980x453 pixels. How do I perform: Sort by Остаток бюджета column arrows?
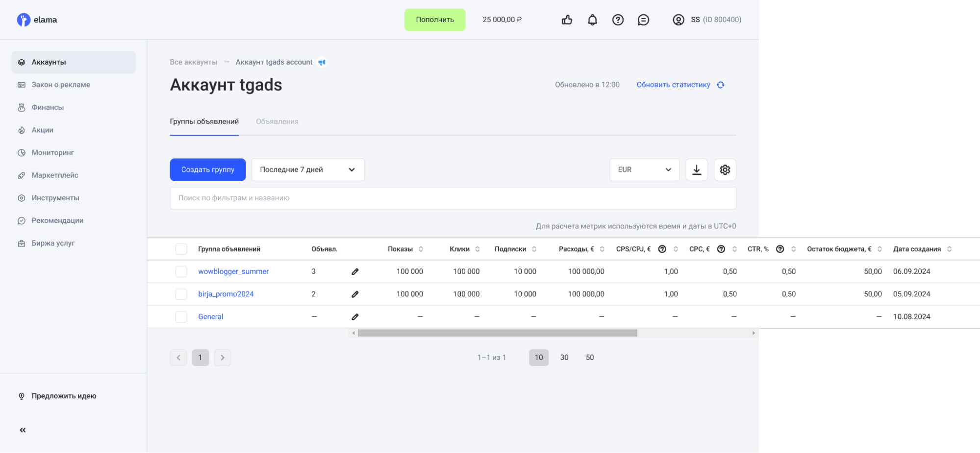[879, 249]
